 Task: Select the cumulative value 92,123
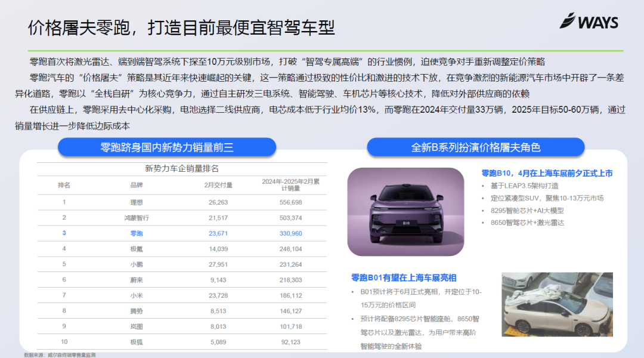point(291,342)
